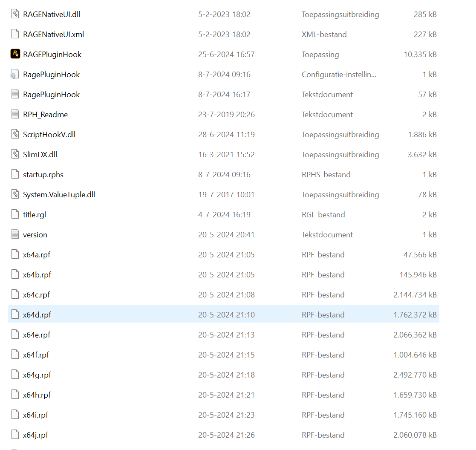The width and height of the screenshot is (476, 450).
Task: Select the x64a.rpf file name
Action: tap(37, 255)
